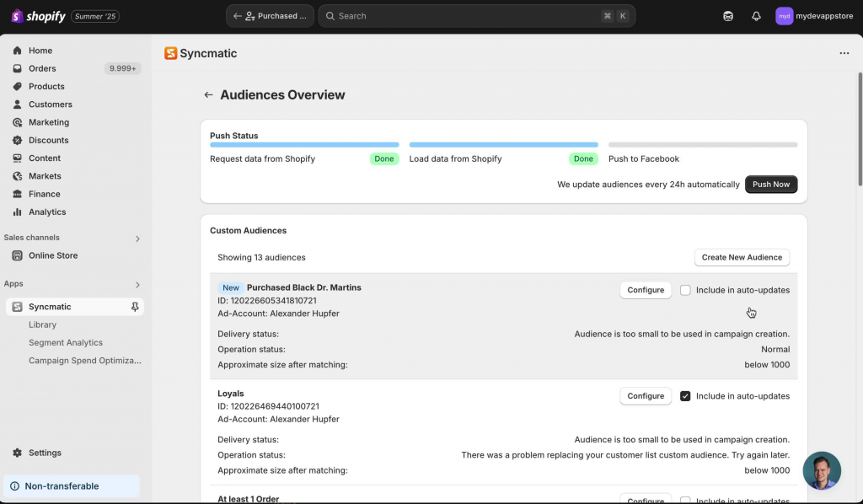The height and width of the screenshot is (504, 863).
Task: Go to Library under Syncmatic
Action: pos(42,324)
